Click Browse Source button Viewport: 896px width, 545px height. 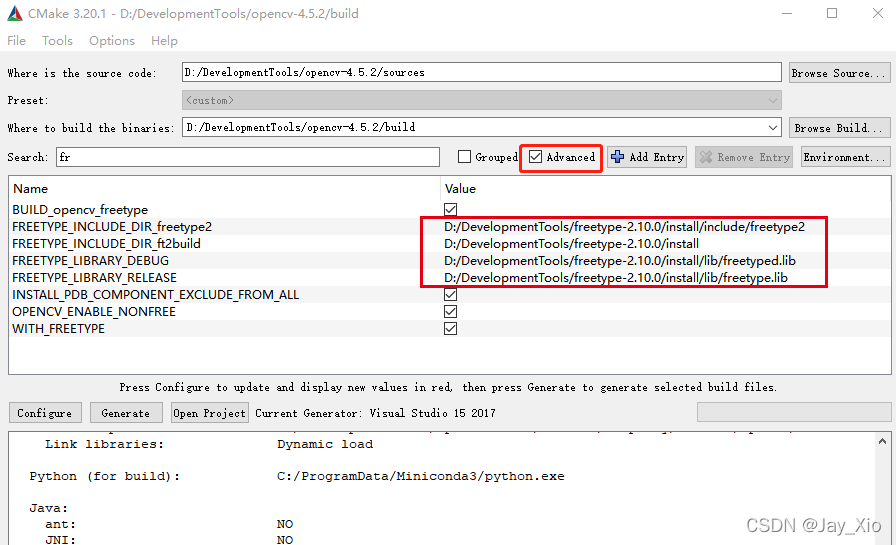coord(839,73)
